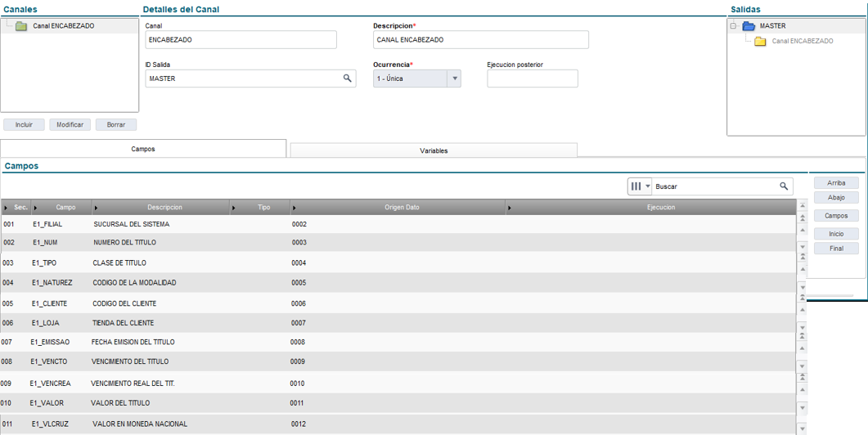Click the arrow icon on Origen Dato header
Viewport: 868px width, 435px height.
coord(295,208)
